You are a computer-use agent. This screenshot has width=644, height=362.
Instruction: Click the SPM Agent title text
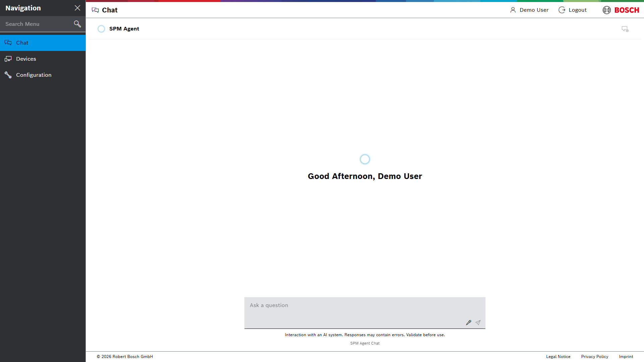point(124,29)
